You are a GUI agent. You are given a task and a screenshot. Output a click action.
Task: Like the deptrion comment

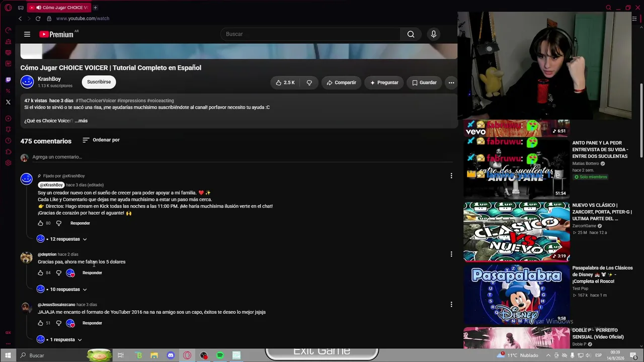41,273
